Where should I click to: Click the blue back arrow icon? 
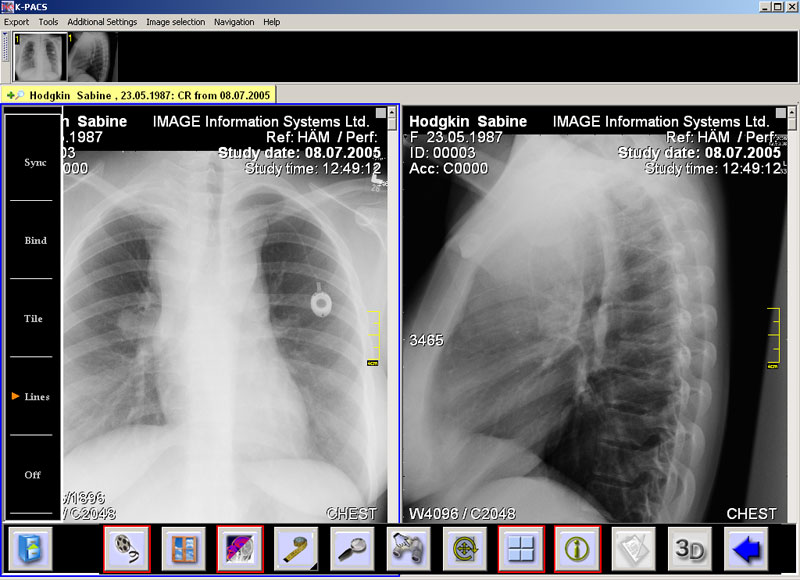[x=746, y=549]
